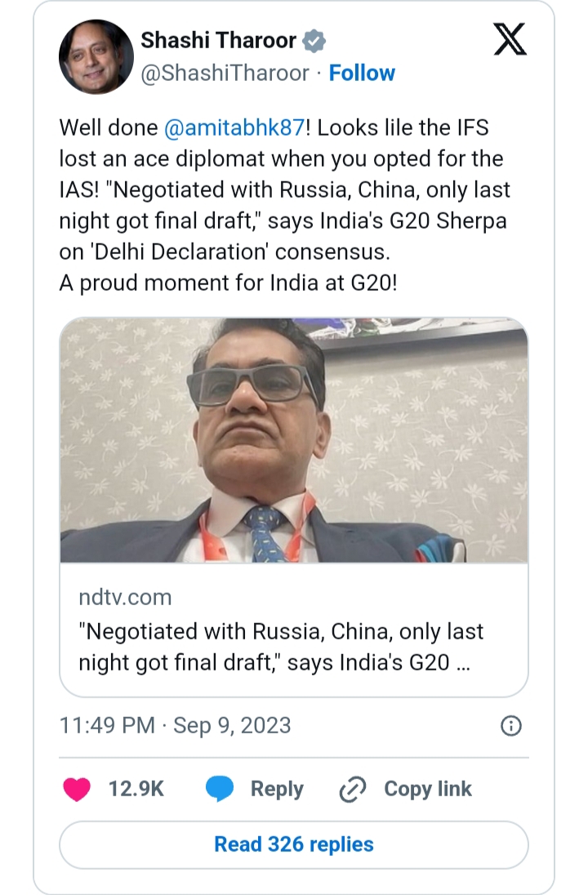This screenshot has width=588, height=895.
Task: Click the tweet body text about the Delhi Declaration
Action: 286,220
